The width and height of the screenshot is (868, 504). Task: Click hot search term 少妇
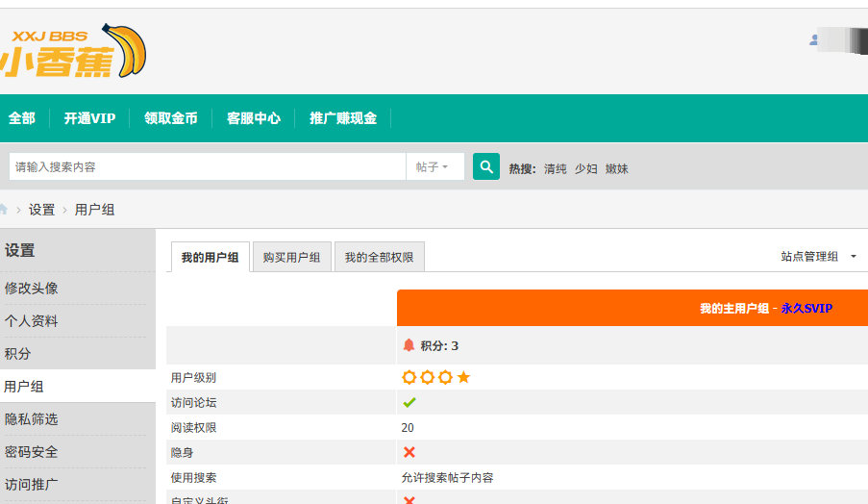pyautogui.click(x=585, y=169)
